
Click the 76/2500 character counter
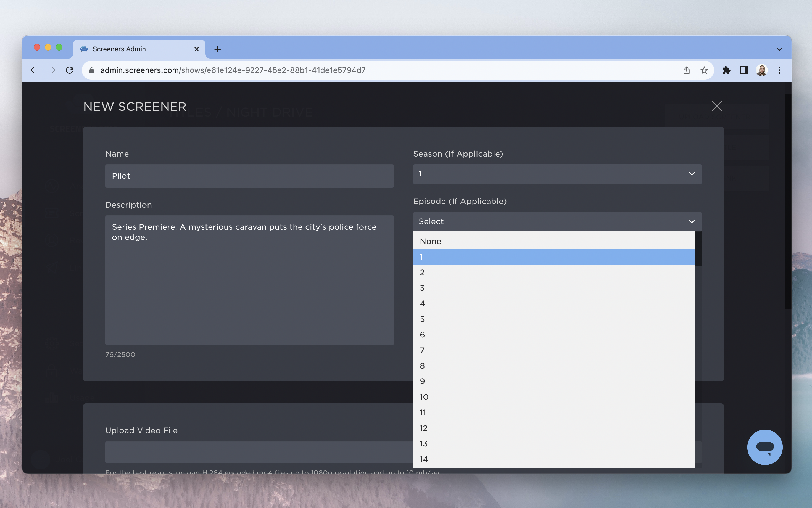pos(120,354)
